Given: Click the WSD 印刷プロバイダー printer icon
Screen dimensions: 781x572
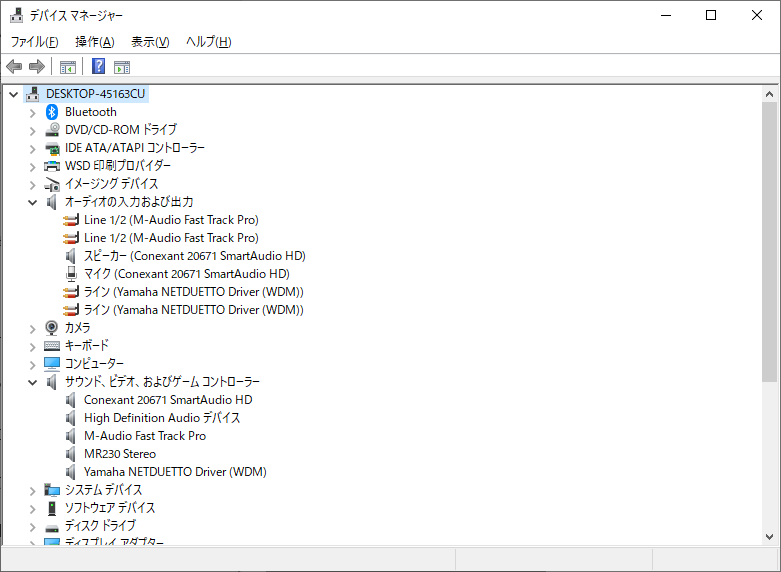Looking at the screenshot, I should [x=52, y=166].
